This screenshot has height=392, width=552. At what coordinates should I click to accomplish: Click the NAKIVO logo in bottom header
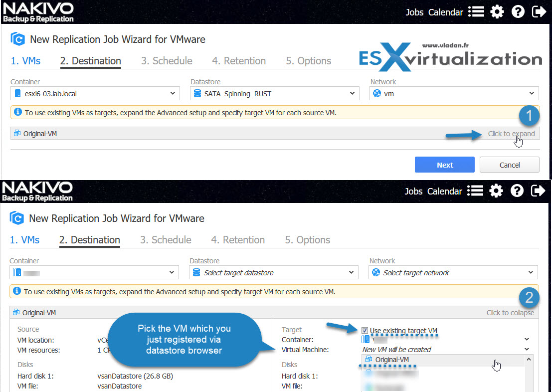37,191
